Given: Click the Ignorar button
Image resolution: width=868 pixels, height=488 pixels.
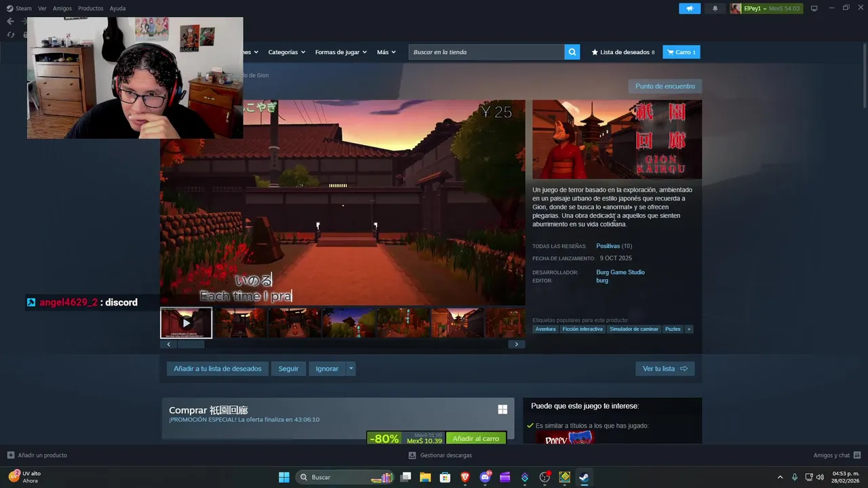Looking at the screenshot, I should 327,369.
